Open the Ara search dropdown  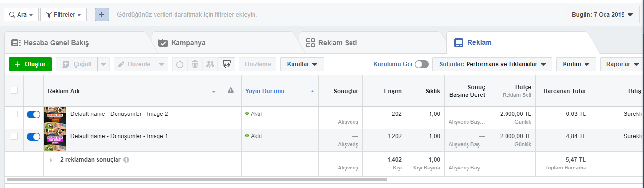[21, 15]
